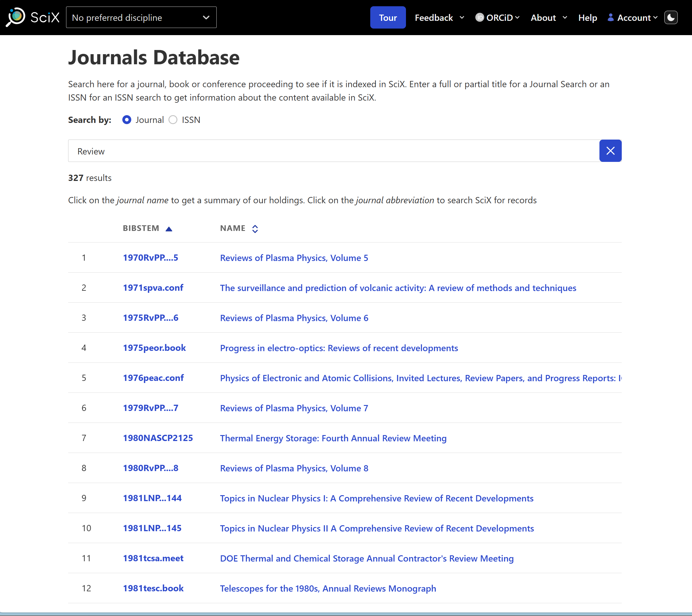Open bibstem 1981LNP...144
692x616 pixels.
pos(152,498)
